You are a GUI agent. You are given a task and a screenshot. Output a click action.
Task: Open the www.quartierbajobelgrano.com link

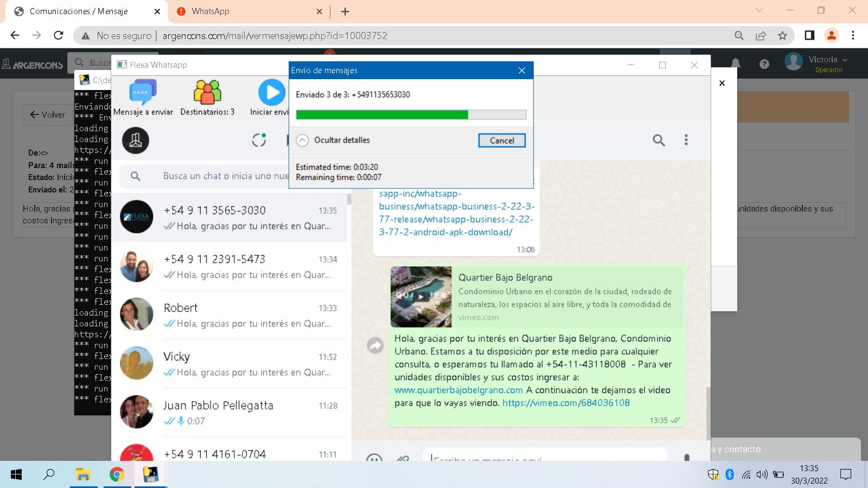[458, 390]
